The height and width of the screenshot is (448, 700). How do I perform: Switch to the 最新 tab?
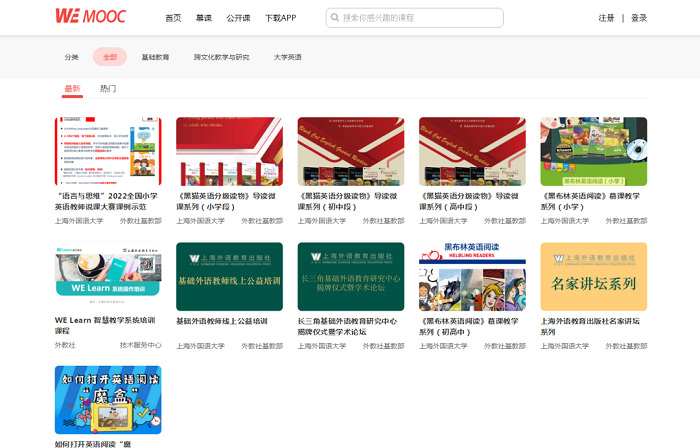[x=72, y=88]
